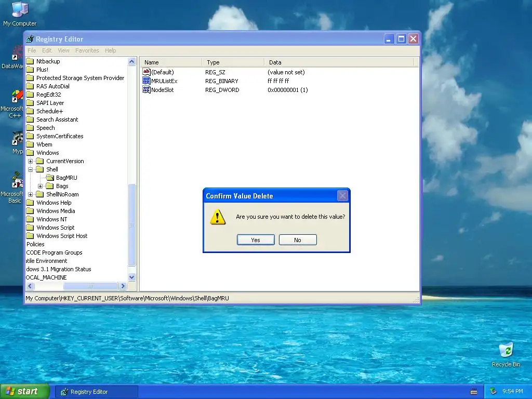The image size is (532, 399).
Task: Select the HKEY_LOCAL_MACHINE tree entry
Action: 46,277
